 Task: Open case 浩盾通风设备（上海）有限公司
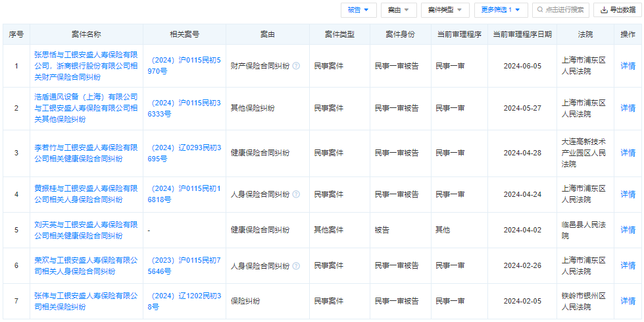point(86,108)
